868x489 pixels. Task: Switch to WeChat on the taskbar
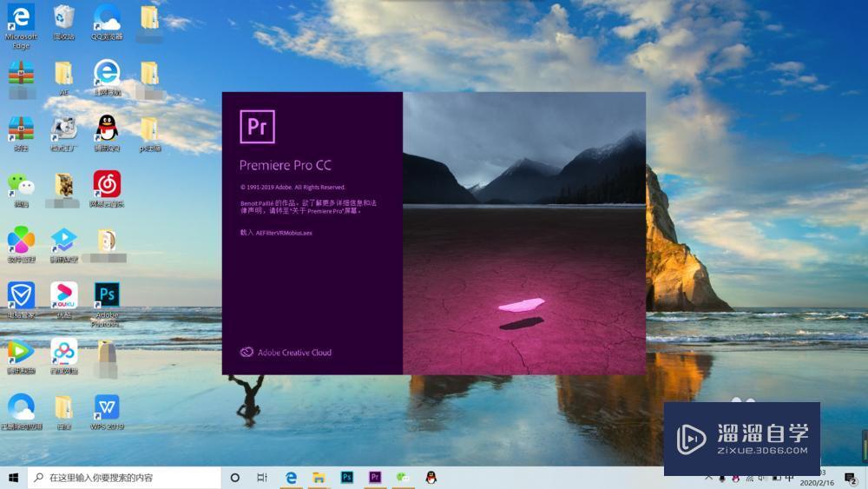(x=403, y=478)
